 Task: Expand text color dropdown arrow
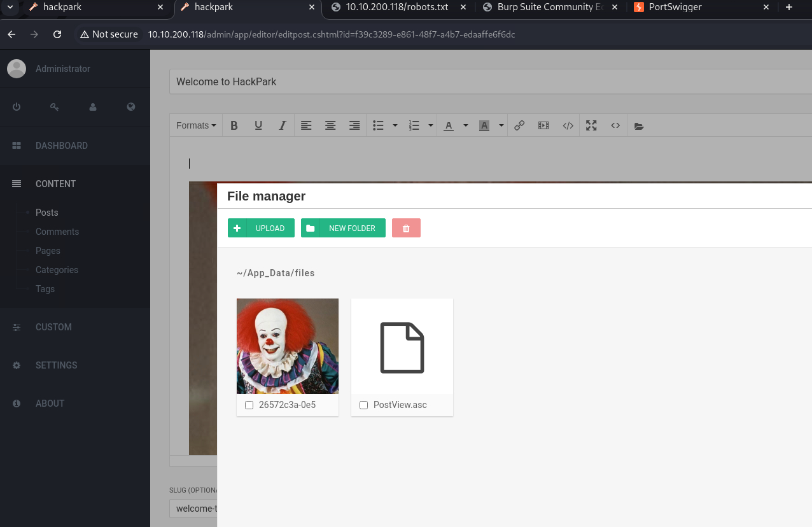tap(465, 125)
